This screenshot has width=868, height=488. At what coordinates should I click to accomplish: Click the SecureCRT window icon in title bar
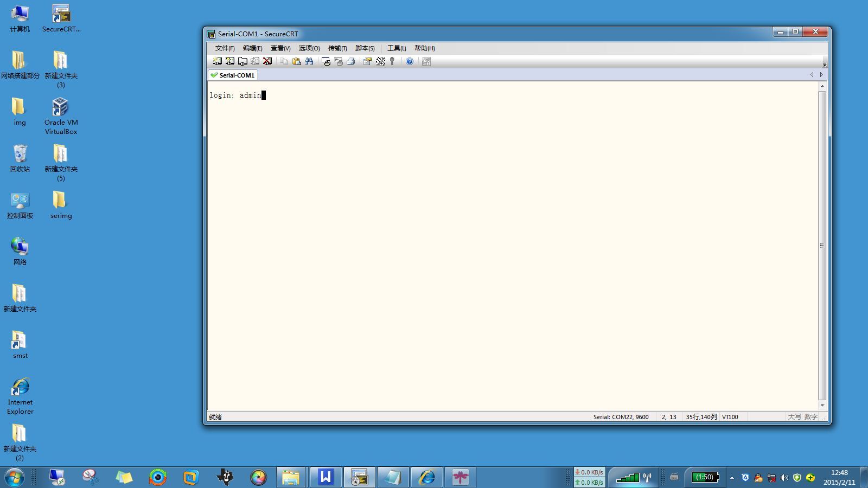point(211,34)
